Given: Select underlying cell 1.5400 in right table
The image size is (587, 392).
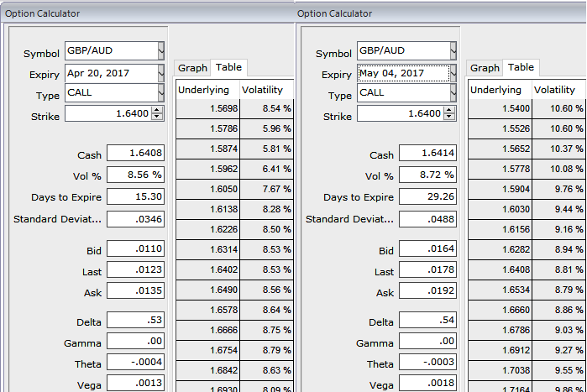Looking at the screenshot, I should [500, 109].
